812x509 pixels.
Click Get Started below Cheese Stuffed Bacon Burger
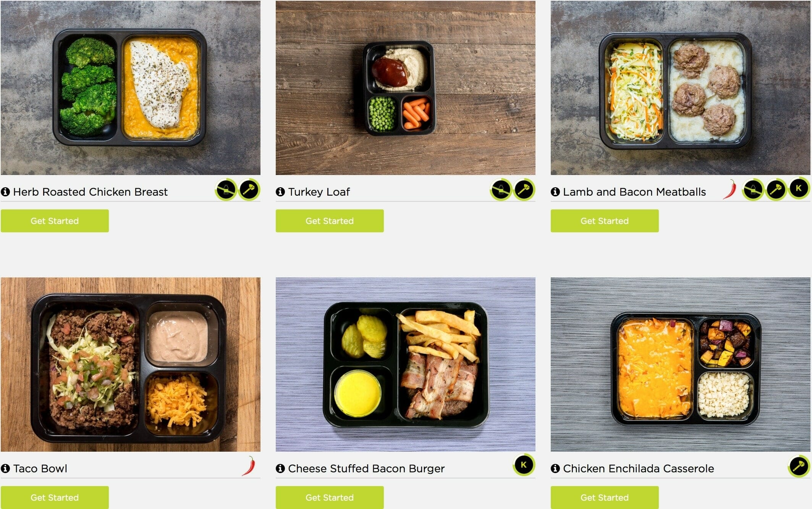pos(330,498)
